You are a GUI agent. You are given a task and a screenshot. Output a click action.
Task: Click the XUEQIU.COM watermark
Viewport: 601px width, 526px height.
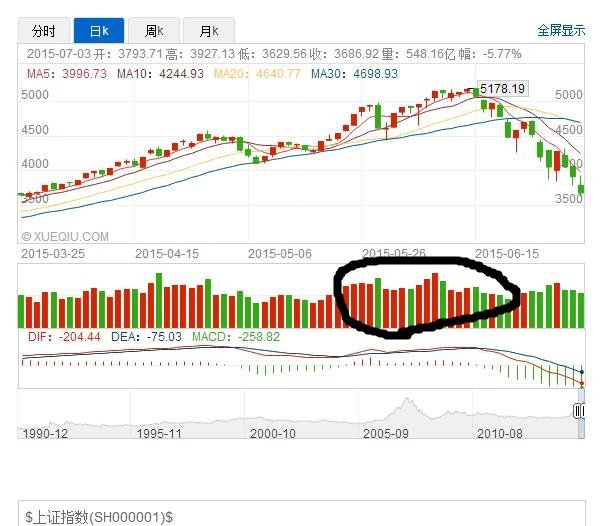(x=65, y=237)
